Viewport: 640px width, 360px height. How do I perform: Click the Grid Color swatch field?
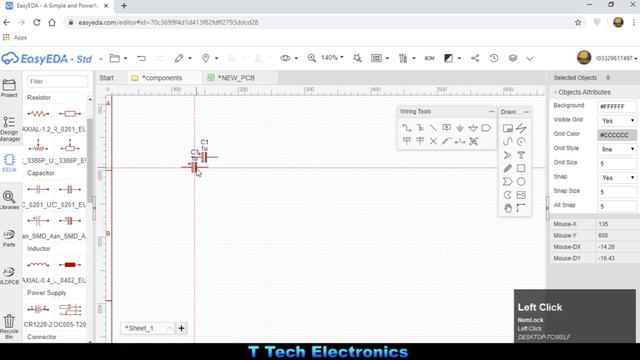tap(617, 135)
